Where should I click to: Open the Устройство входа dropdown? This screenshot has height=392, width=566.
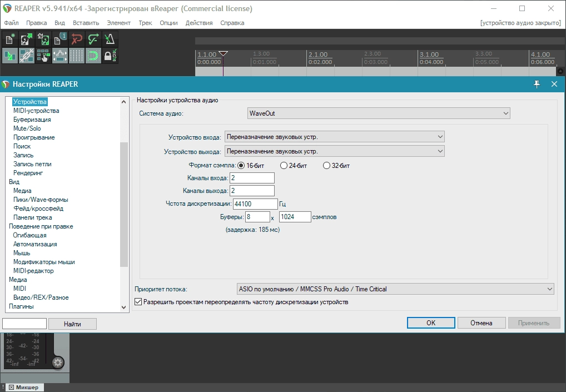click(x=335, y=137)
